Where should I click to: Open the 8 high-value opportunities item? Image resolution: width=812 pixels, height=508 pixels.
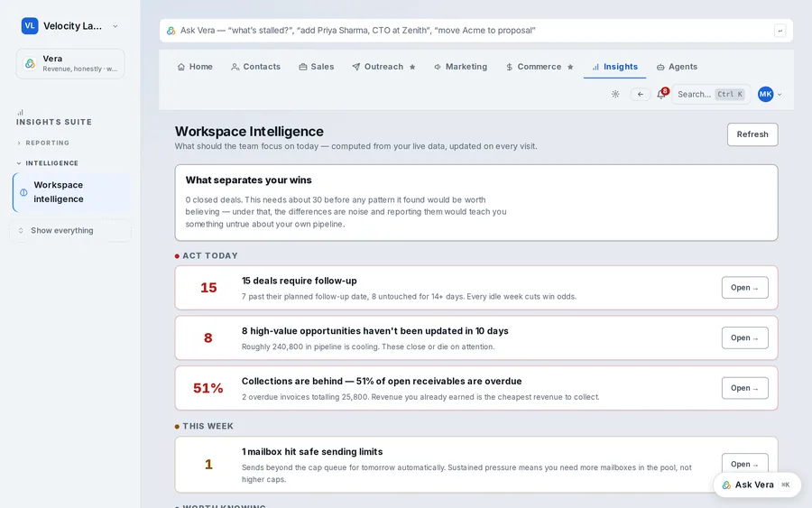point(744,337)
